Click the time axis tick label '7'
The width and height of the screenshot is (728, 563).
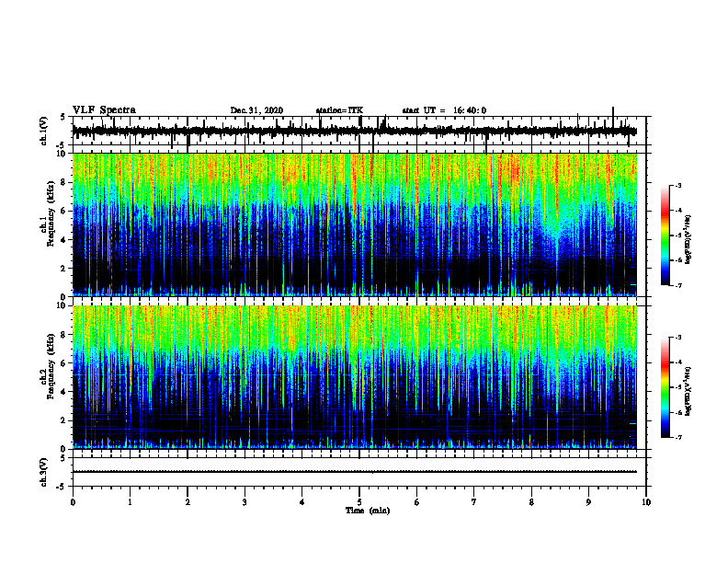[x=474, y=502]
